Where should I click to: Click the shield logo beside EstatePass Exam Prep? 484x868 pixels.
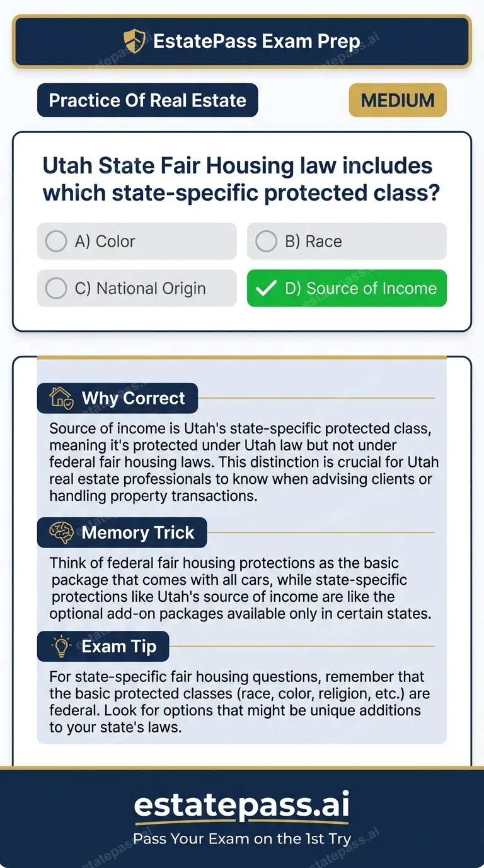134,41
